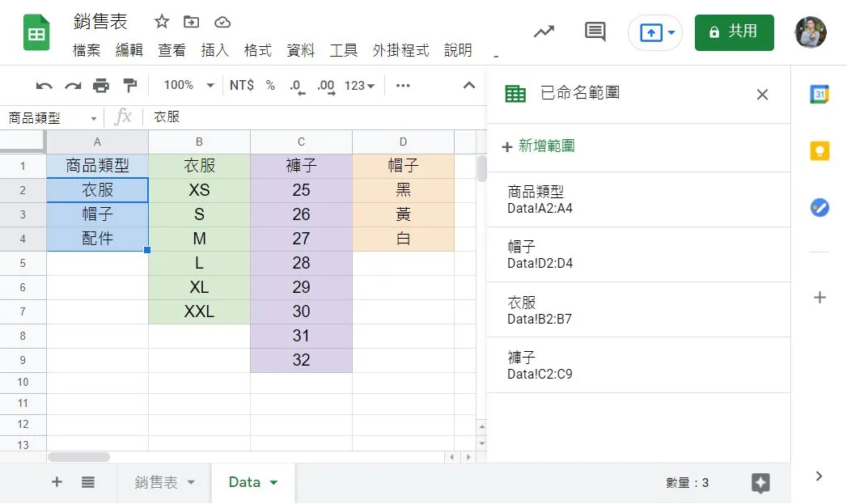
Task: Click the print icon
Action: 101,86
